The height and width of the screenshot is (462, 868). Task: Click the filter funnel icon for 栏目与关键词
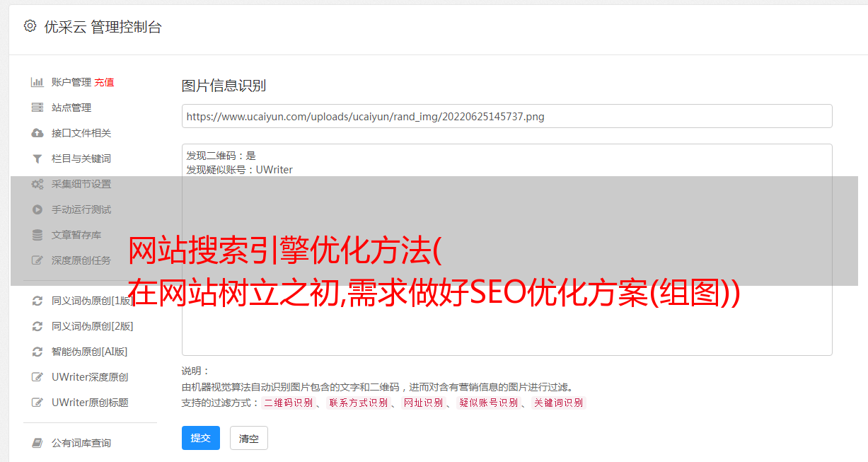pyautogui.click(x=37, y=158)
